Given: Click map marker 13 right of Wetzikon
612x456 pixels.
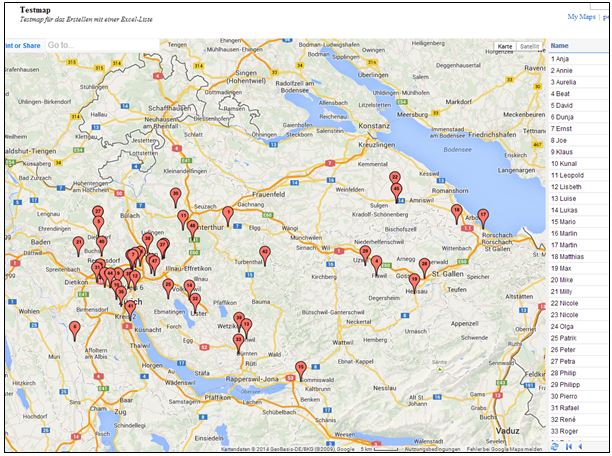Looking at the screenshot, I should (x=247, y=328).
